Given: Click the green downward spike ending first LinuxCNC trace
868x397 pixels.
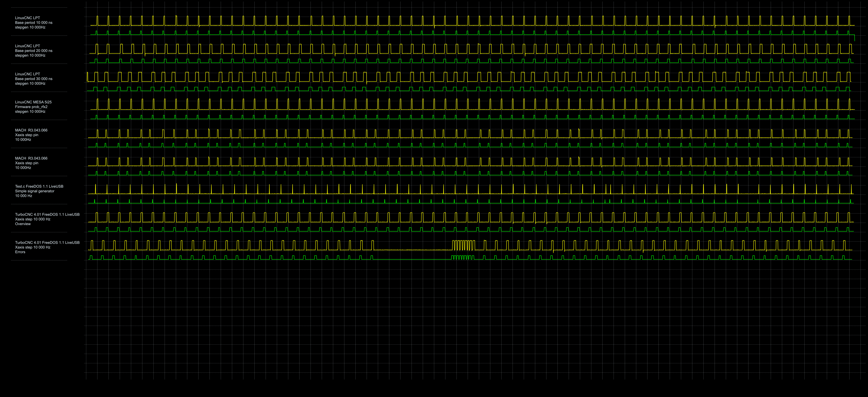Looking at the screenshot, I should coord(854,38).
